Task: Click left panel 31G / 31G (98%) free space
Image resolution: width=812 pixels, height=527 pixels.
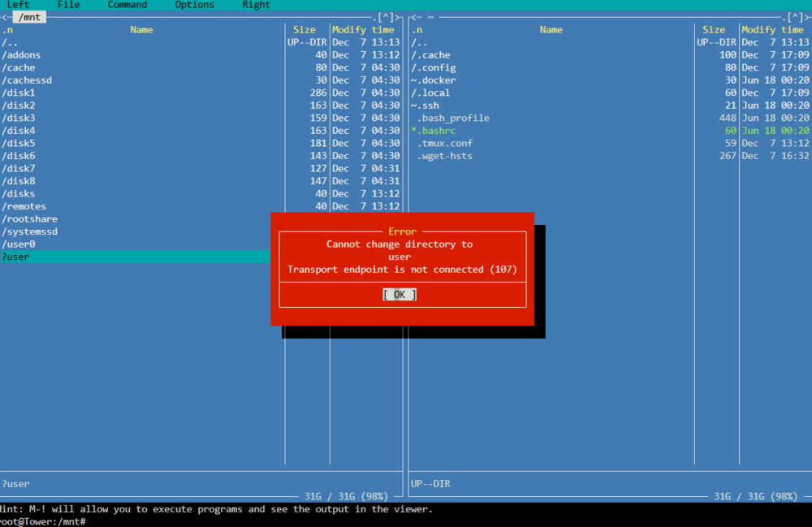Action: point(345,496)
